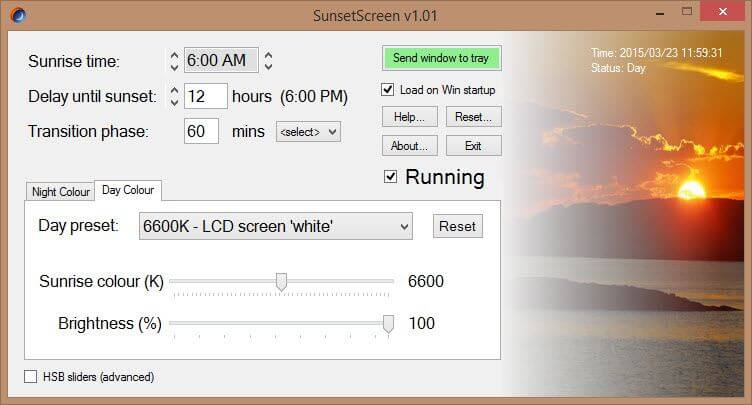Click the delay hours field showing 12
This screenshot has height=405, width=752.
click(x=206, y=96)
